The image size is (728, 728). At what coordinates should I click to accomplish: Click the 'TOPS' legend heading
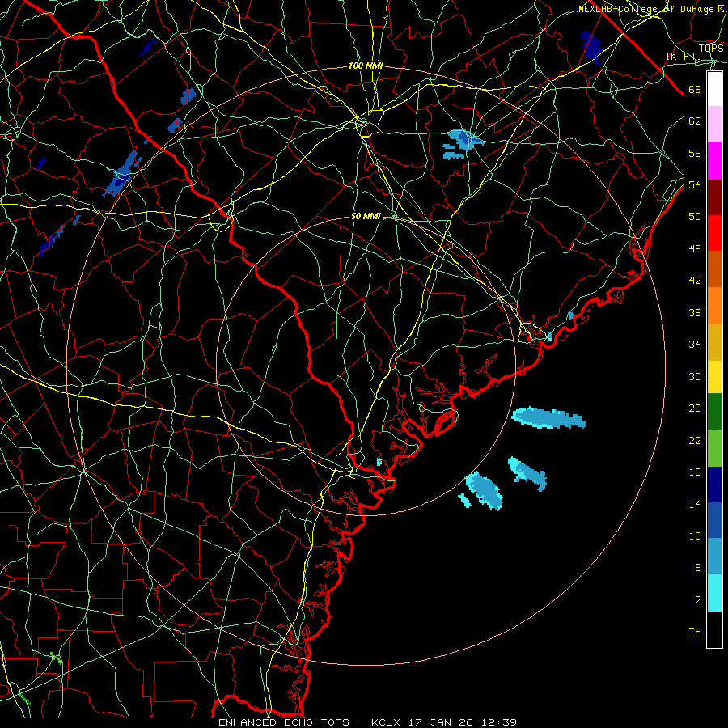click(x=711, y=48)
